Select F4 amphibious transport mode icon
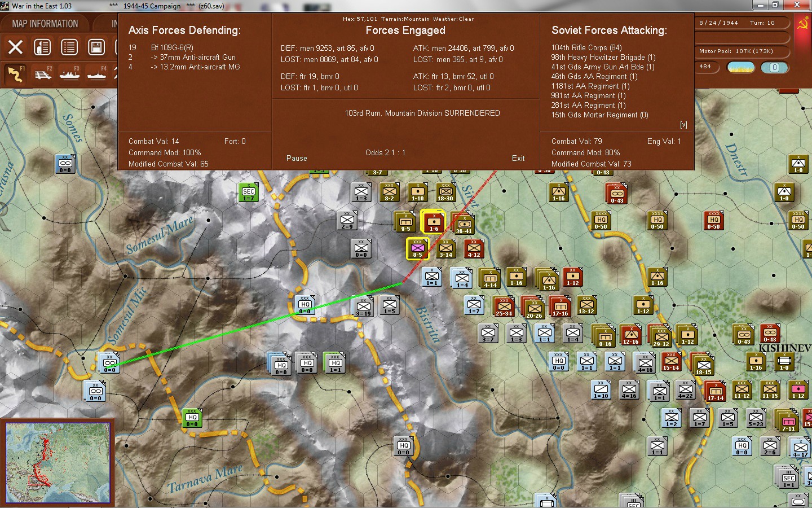Screen dimensions: 812x508 [96, 74]
